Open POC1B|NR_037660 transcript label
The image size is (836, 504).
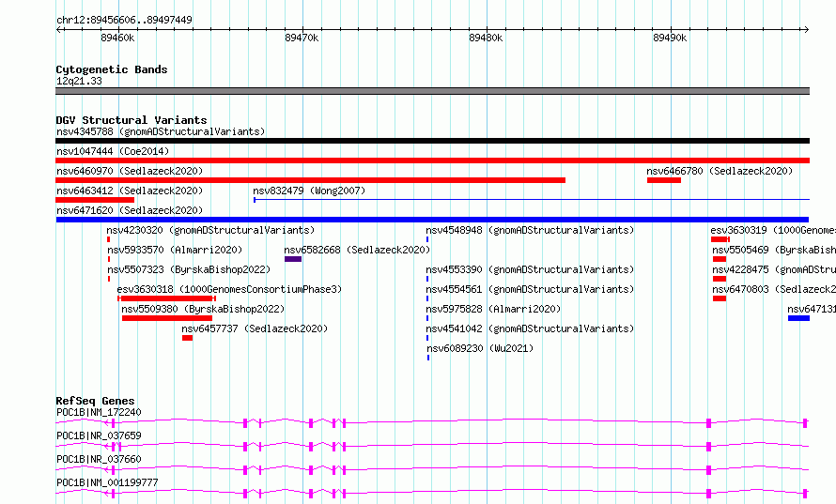pos(99,459)
